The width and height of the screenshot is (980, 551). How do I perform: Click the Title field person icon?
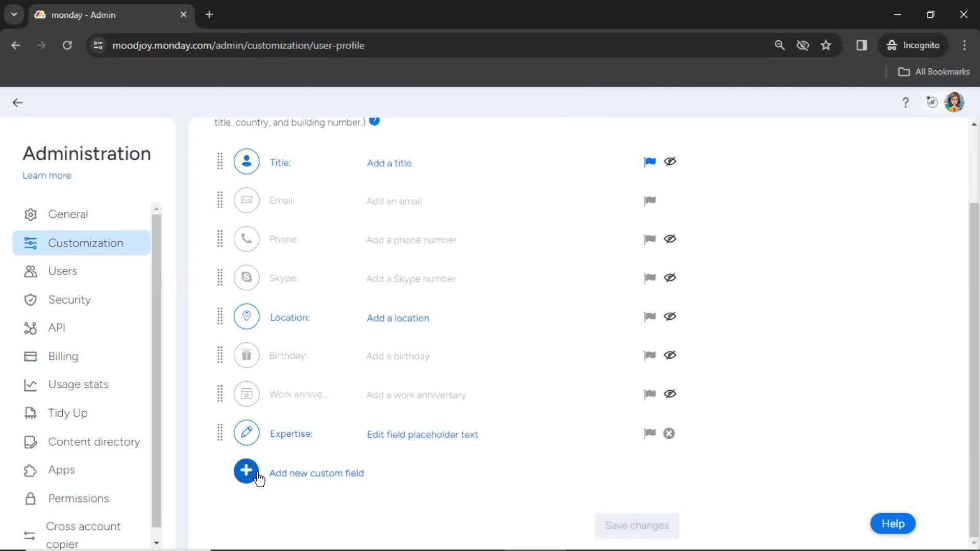[x=247, y=162]
